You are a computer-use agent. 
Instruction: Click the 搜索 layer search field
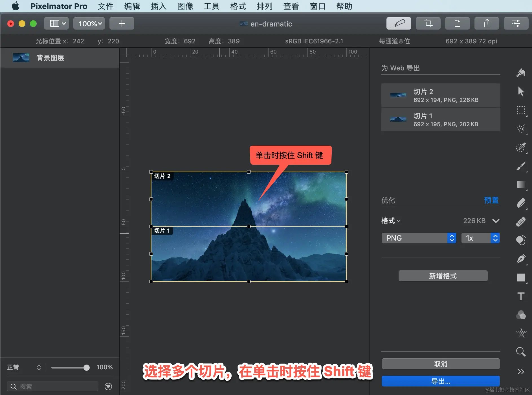[53, 387]
